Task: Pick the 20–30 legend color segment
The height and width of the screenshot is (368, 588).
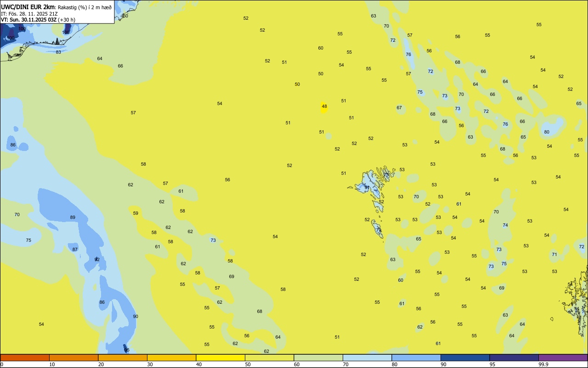Action: coord(123,357)
